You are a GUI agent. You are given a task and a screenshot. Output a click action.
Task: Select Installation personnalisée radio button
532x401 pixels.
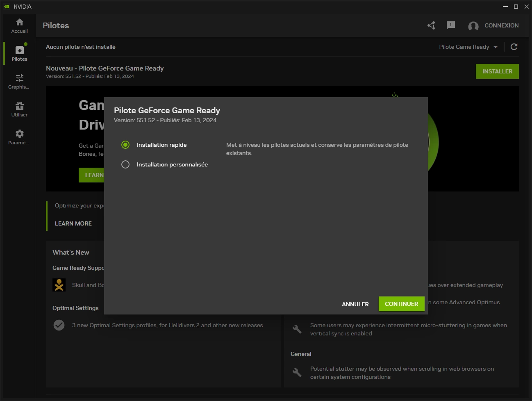point(125,164)
